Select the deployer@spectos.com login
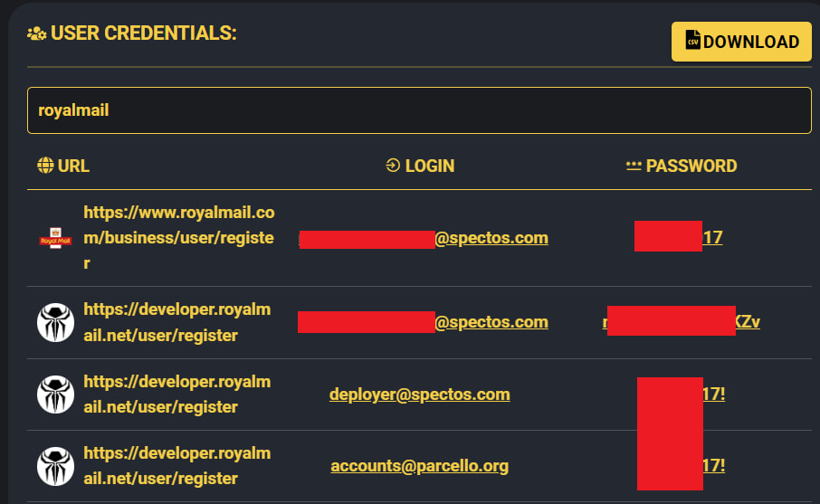 point(419,395)
